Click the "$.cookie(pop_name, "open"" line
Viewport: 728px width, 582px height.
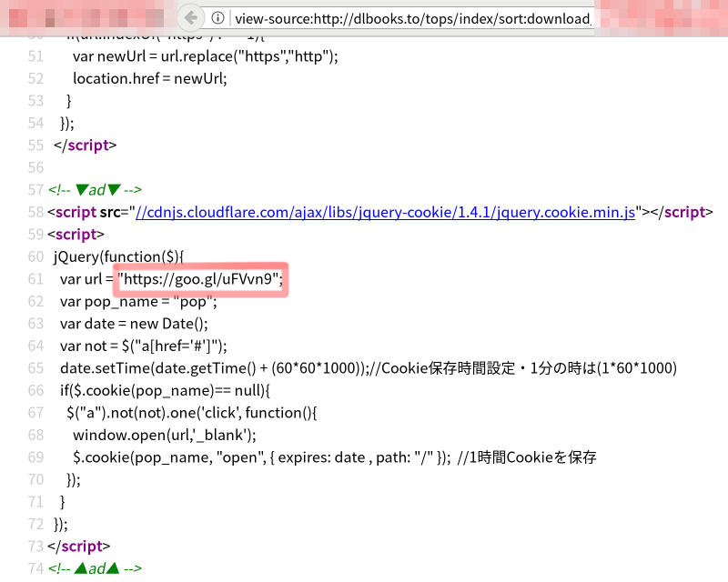coord(334,457)
